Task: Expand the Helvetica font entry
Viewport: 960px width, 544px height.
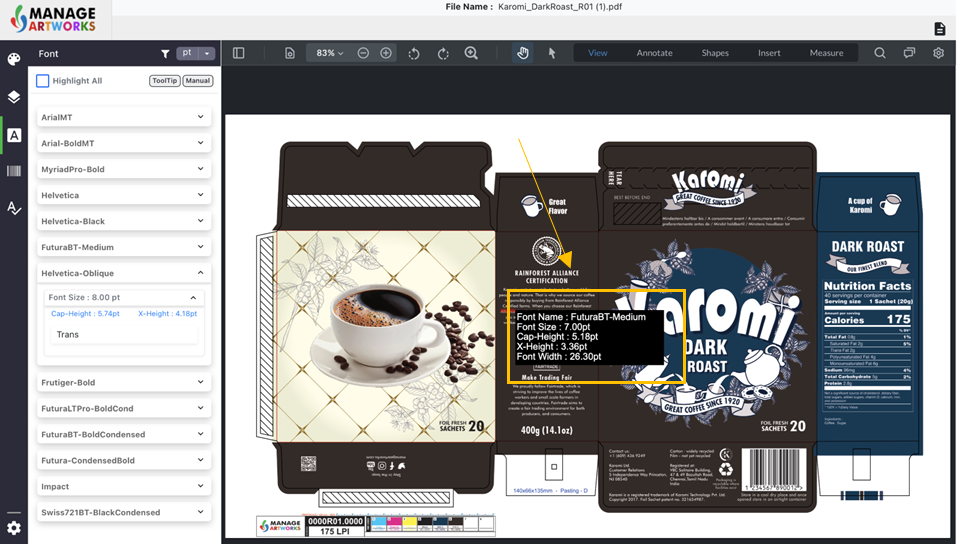Action: (124, 195)
